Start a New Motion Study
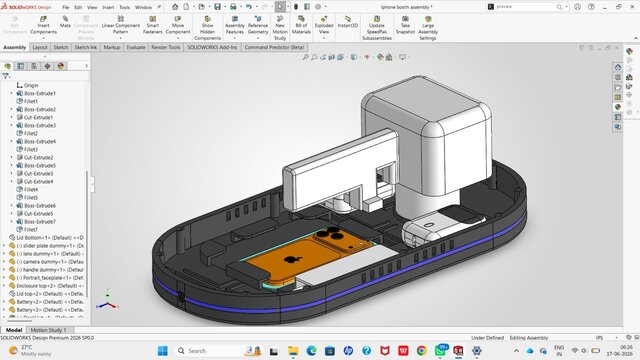 tap(280, 28)
